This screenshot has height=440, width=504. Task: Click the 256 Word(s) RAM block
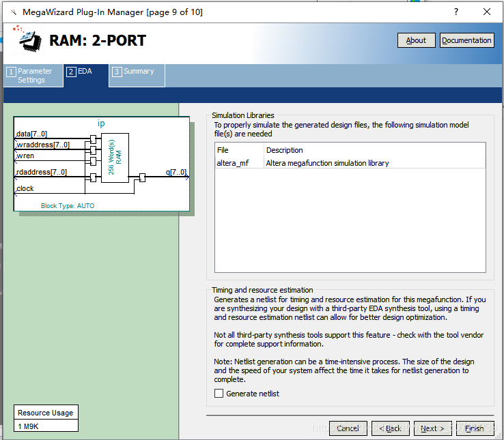coord(115,158)
